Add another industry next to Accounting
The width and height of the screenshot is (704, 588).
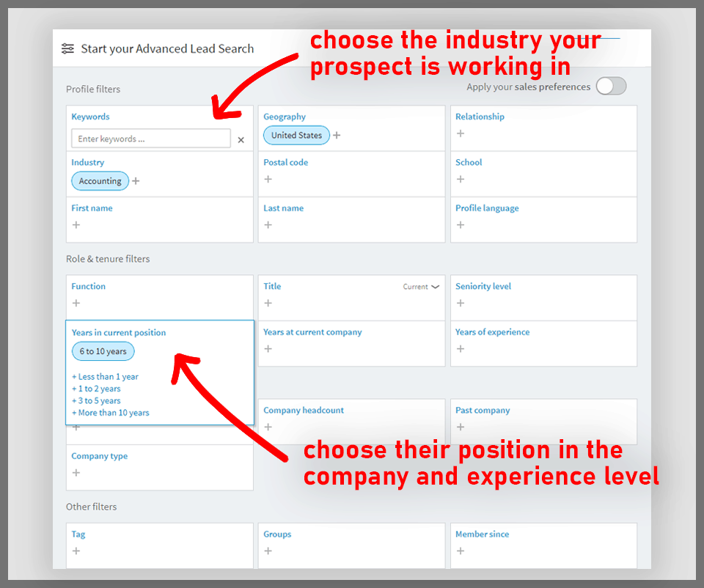pyautogui.click(x=136, y=181)
